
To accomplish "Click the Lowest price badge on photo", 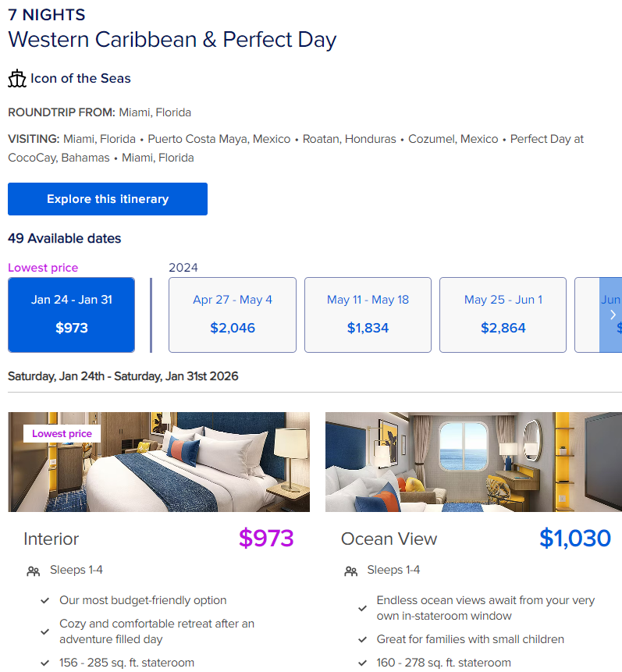I will pyautogui.click(x=62, y=433).
